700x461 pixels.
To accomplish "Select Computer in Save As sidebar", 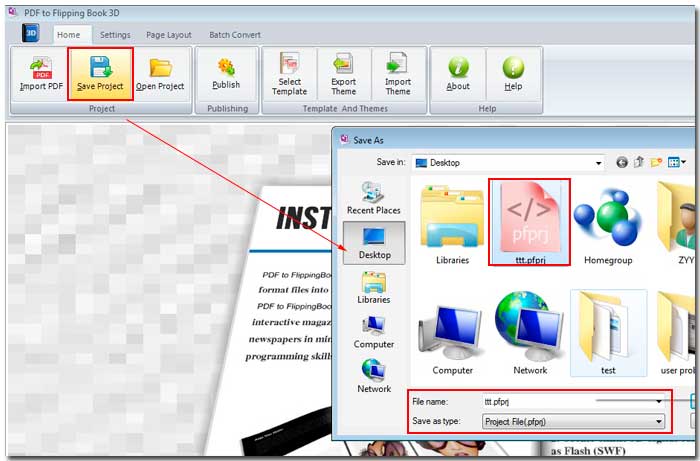I will (x=374, y=332).
